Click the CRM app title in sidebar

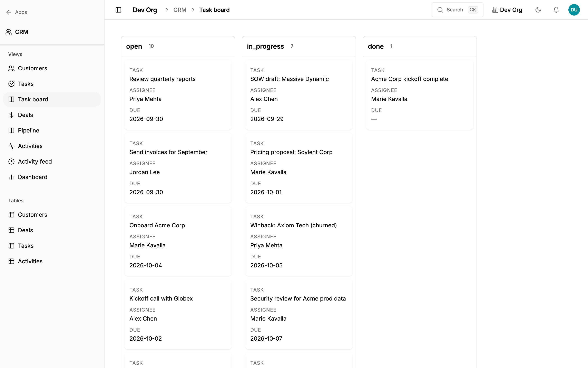click(x=22, y=32)
